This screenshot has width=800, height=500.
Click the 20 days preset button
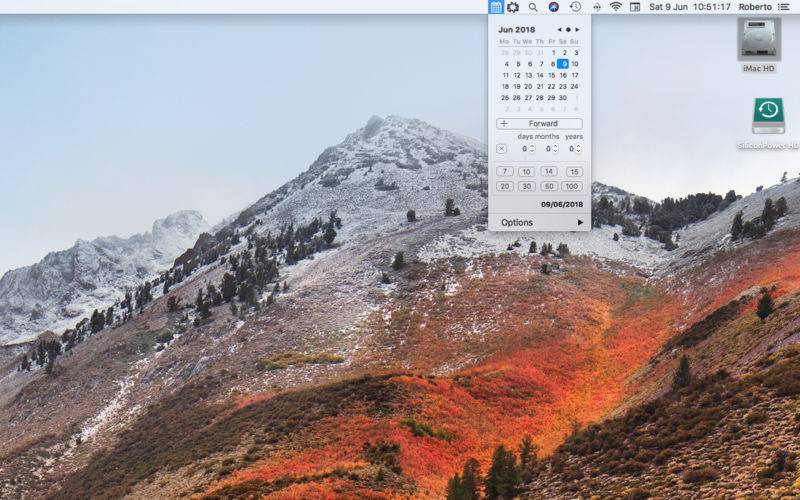[505, 186]
